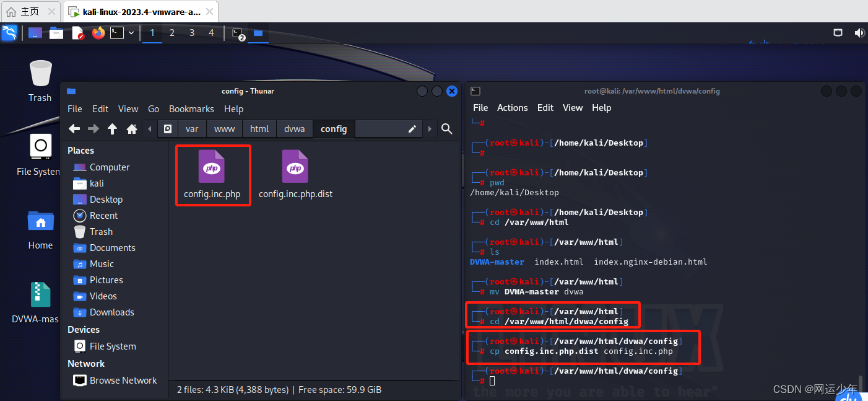Viewport: 868px width, 401px height.
Task: Go to home folder in Thunar
Action: 131,129
